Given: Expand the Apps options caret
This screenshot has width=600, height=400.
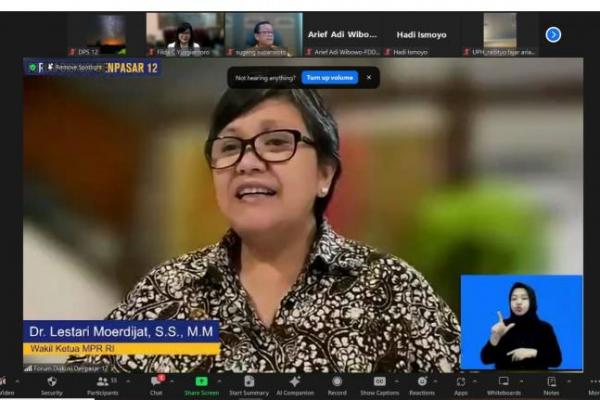Looking at the screenshot, I should pyautogui.click(x=474, y=381).
